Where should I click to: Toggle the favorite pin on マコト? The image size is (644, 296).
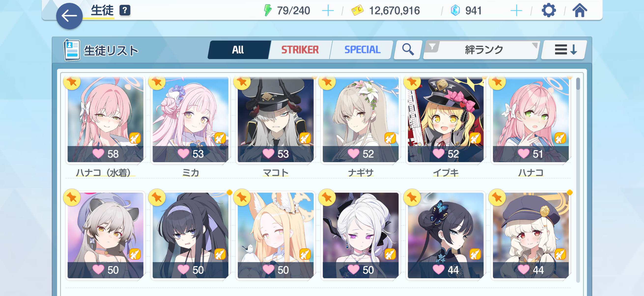tap(242, 82)
